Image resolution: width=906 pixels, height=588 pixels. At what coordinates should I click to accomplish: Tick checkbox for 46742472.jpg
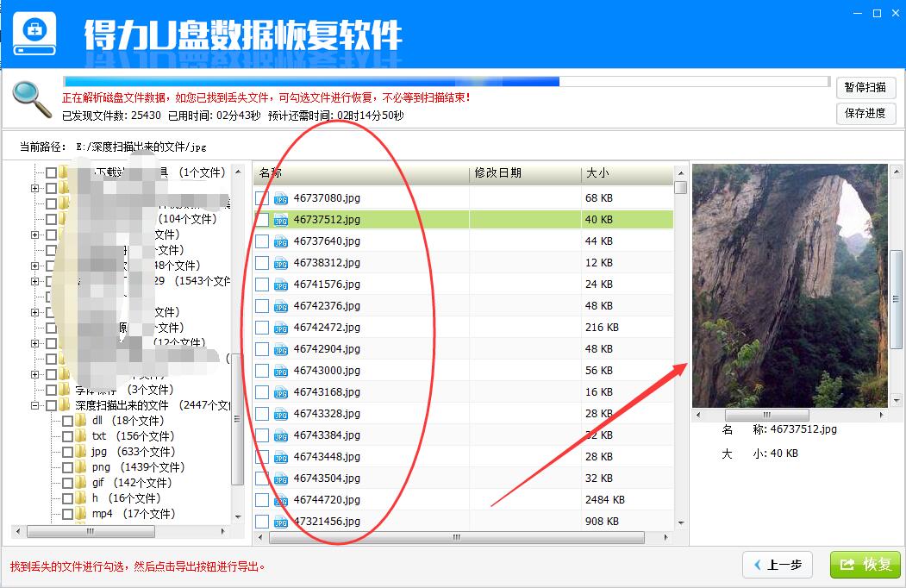[x=262, y=328]
